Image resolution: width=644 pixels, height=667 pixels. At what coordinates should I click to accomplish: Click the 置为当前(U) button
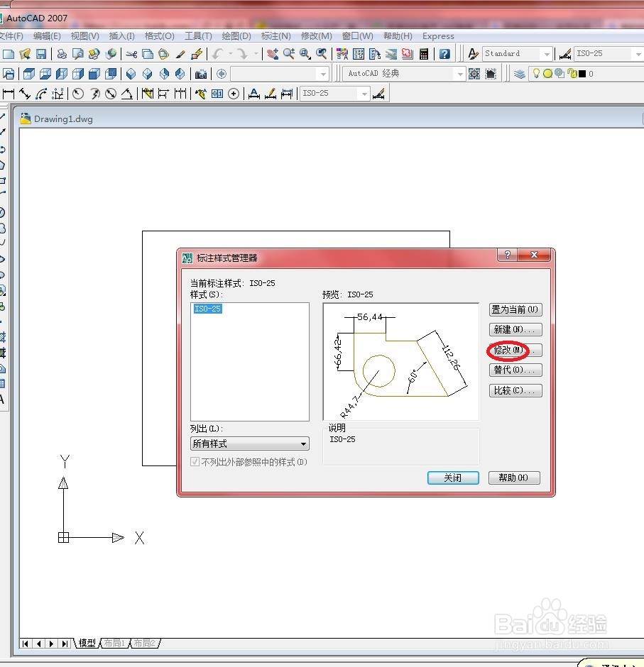click(x=515, y=309)
